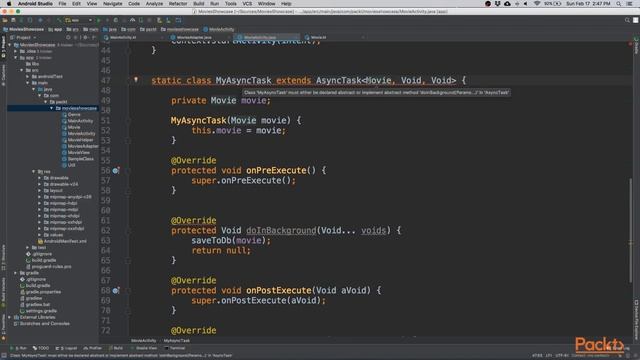Open the Code menu
The image size is (640, 360).
coord(134,4)
